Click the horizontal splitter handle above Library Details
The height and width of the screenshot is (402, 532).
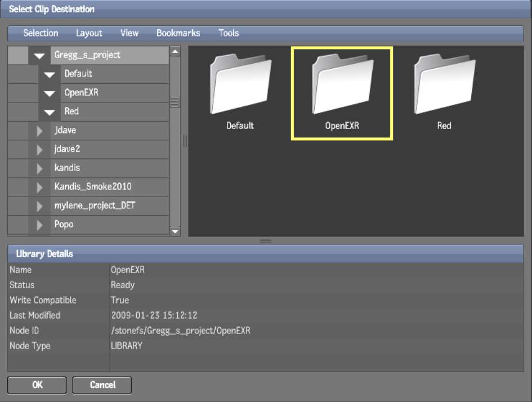tap(266, 240)
